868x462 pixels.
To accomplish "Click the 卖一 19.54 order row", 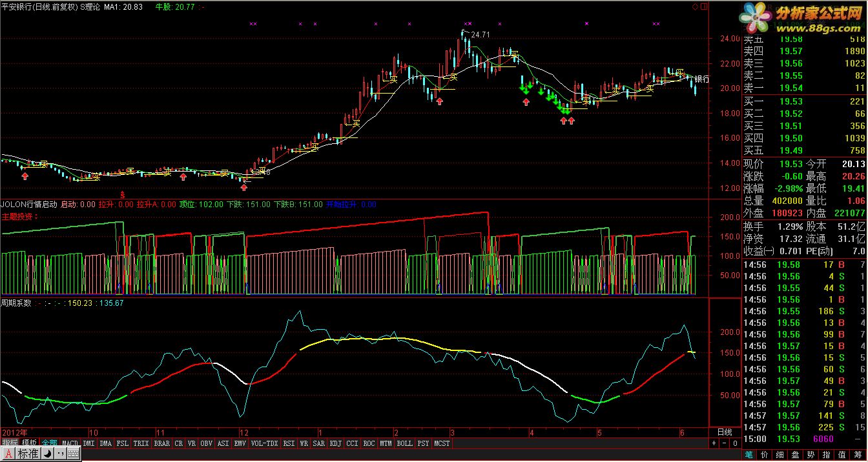I will click(x=804, y=88).
